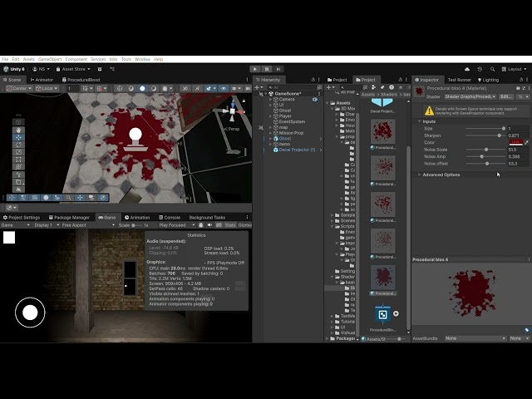
Task: Switch to the Lighting tab
Action: [x=488, y=80]
